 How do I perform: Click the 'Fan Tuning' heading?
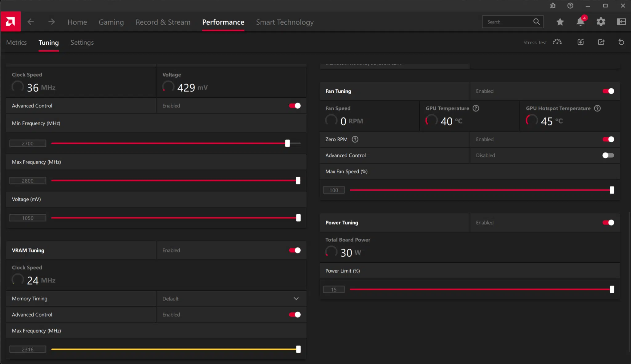338,91
